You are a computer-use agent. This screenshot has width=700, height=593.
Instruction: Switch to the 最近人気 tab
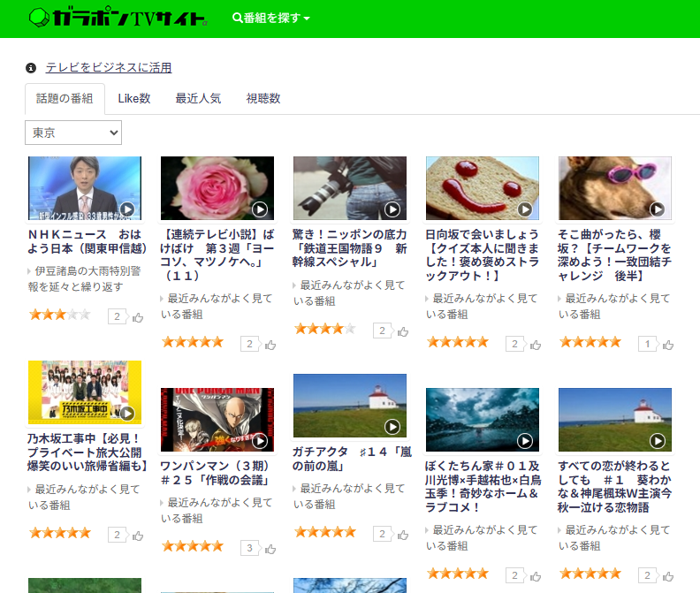click(198, 98)
